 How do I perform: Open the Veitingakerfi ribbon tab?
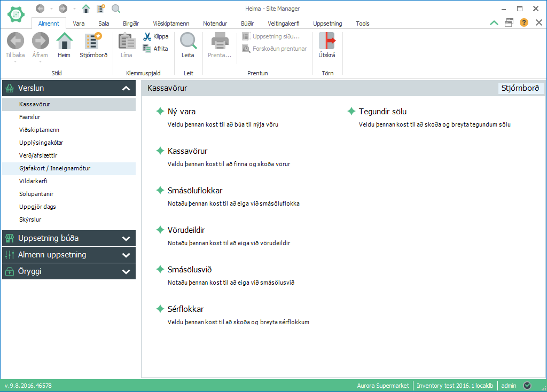point(284,23)
